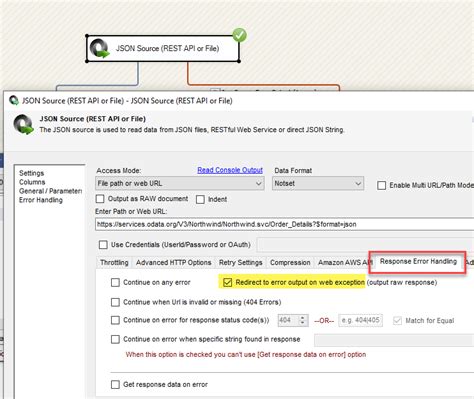
Task: Check Output as RAW document
Action: tap(100, 199)
